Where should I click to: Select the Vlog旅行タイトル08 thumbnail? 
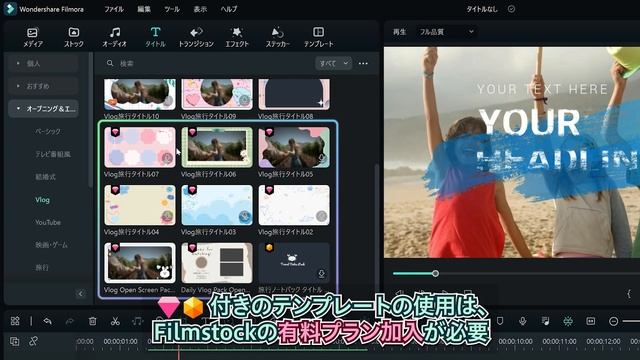(294, 94)
